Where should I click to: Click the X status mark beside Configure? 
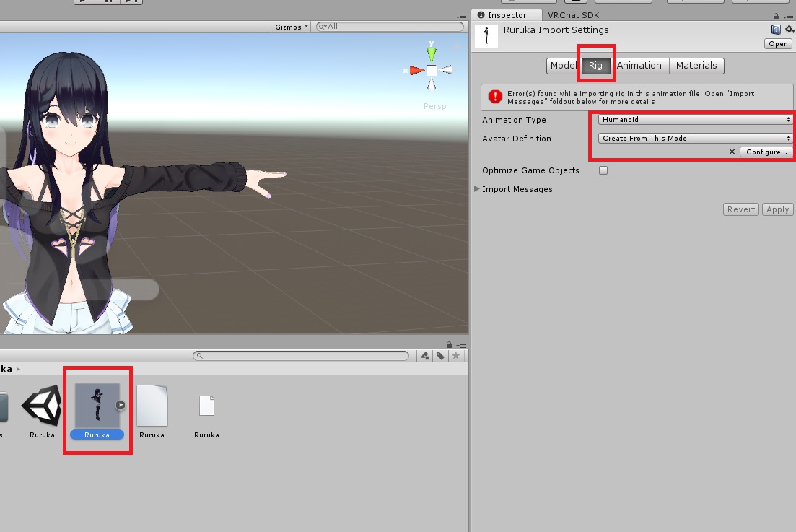point(732,152)
